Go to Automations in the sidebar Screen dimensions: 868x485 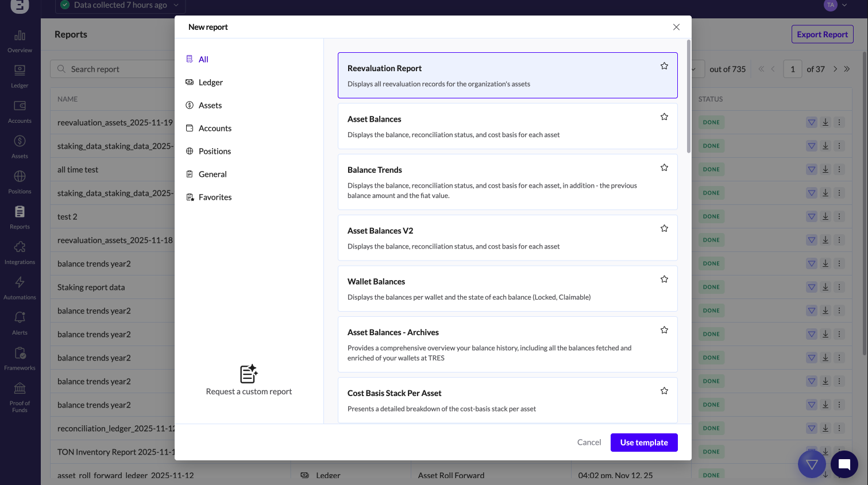tap(20, 288)
